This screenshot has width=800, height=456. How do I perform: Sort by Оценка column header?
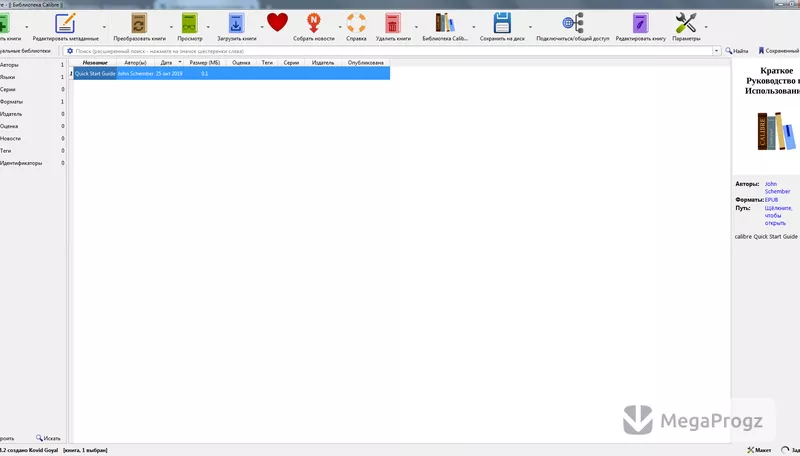241,63
